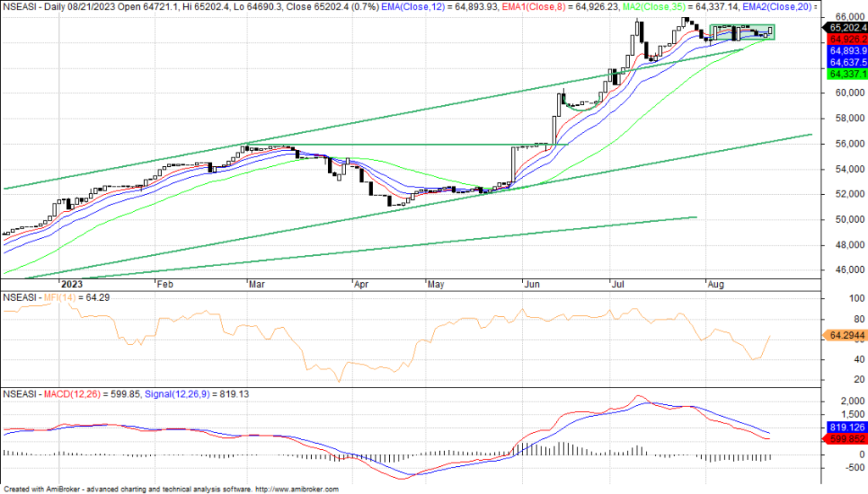This screenshot has height=494, width=868.
Task: Open the www.amibroker.com link in footer
Action: pyautogui.click(x=297, y=489)
